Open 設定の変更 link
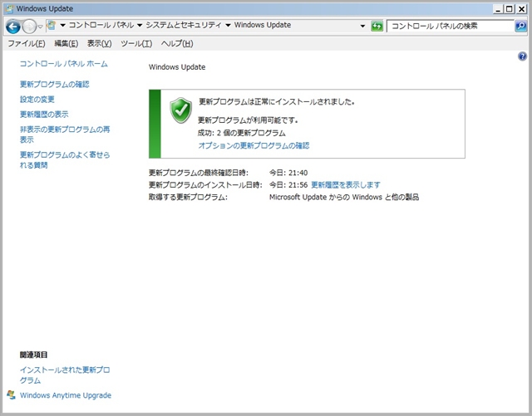532x416 pixels. click(x=37, y=100)
